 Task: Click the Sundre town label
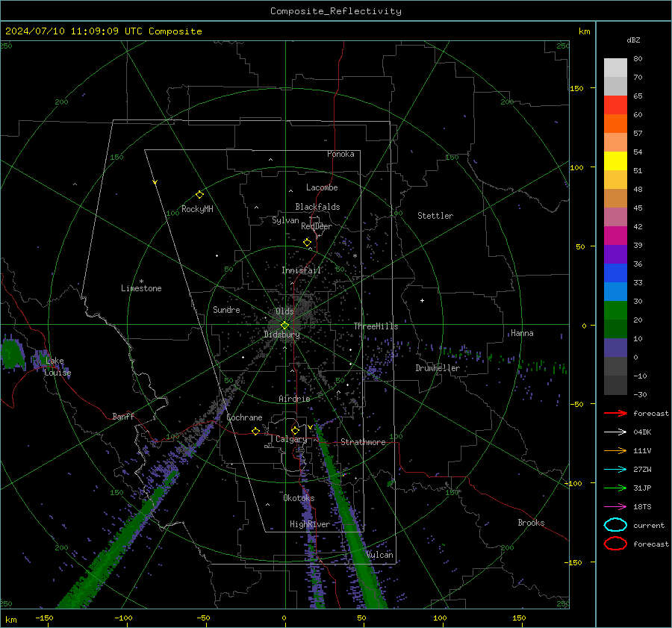point(226,309)
